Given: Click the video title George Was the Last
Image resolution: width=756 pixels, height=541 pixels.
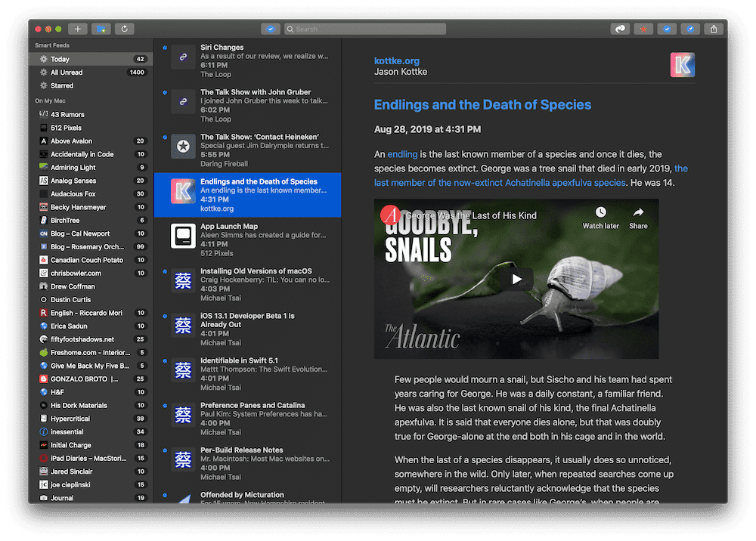Looking at the screenshot, I should 471,215.
